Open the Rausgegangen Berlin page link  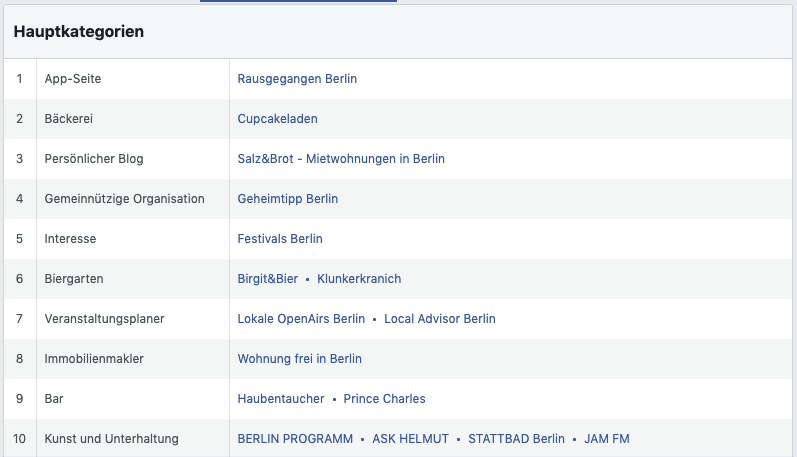click(297, 79)
